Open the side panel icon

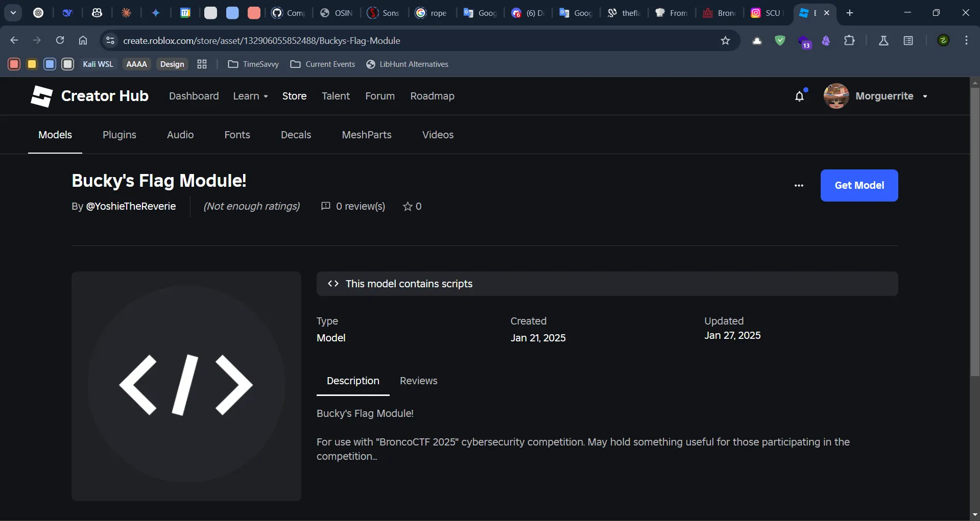[x=908, y=40]
